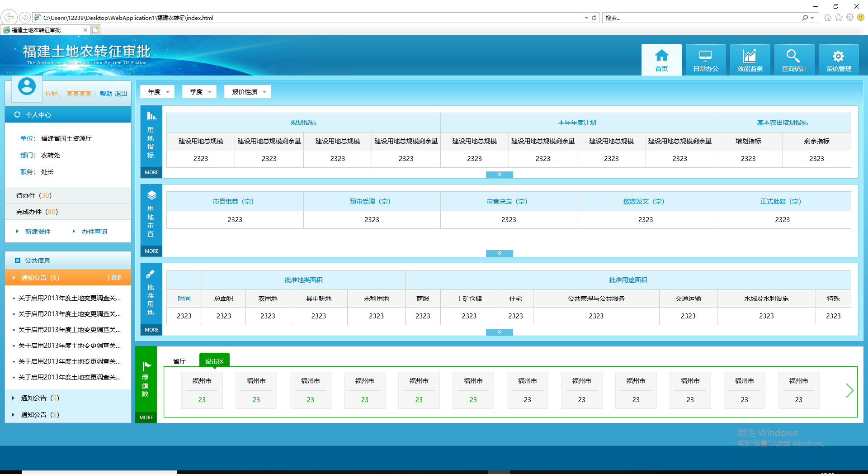Open the 季度 dropdown
The image size is (868, 474).
(199, 92)
